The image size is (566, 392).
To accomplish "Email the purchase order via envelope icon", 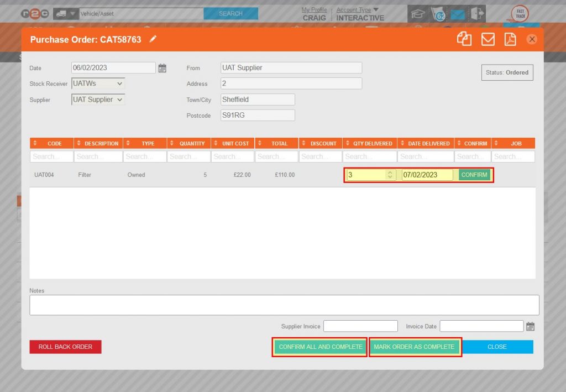I will [487, 39].
